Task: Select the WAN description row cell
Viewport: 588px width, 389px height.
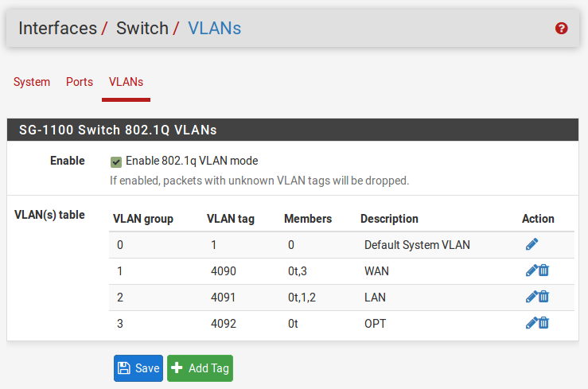Action: (376, 270)
